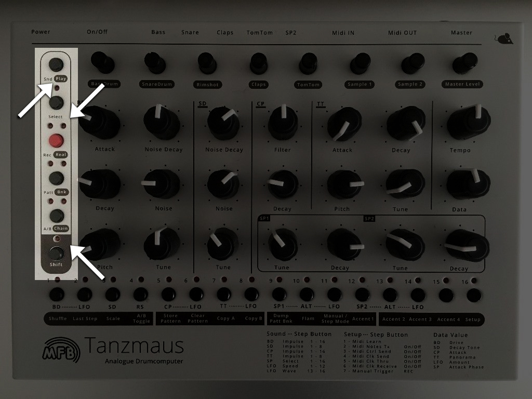Toggle step button 8 (Copy B)
532x399 pixels.
click(251, 295)
